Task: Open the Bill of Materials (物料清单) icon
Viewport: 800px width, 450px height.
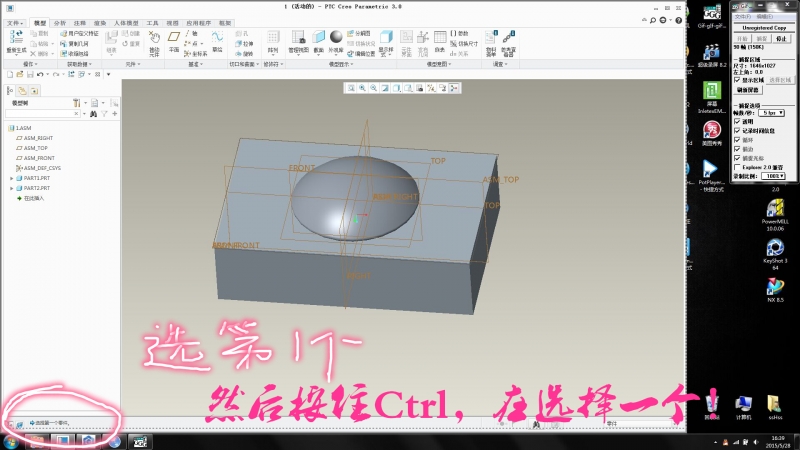Action: (491, 37)
